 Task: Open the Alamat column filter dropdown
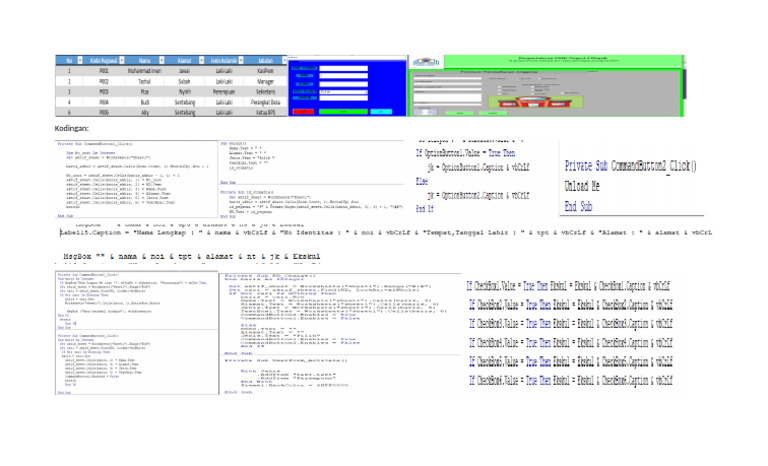click(201, 60)
